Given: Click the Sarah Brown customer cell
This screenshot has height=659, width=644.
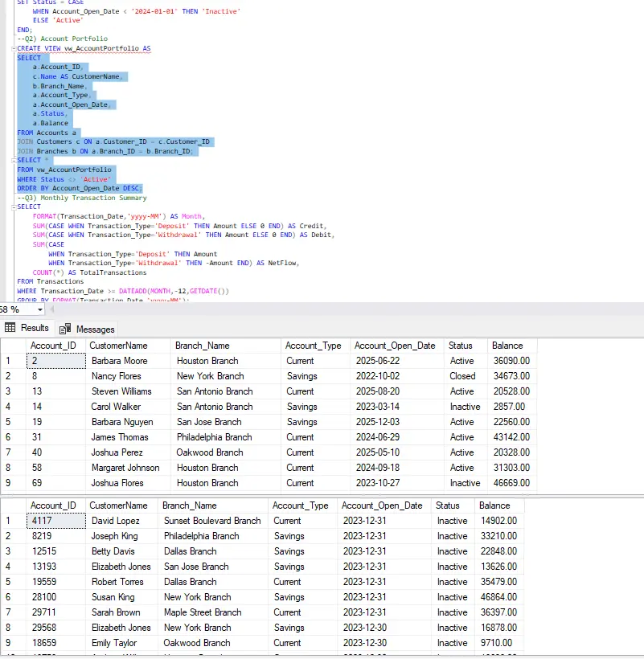Looking at the screenshot, I should coord(122,612).
